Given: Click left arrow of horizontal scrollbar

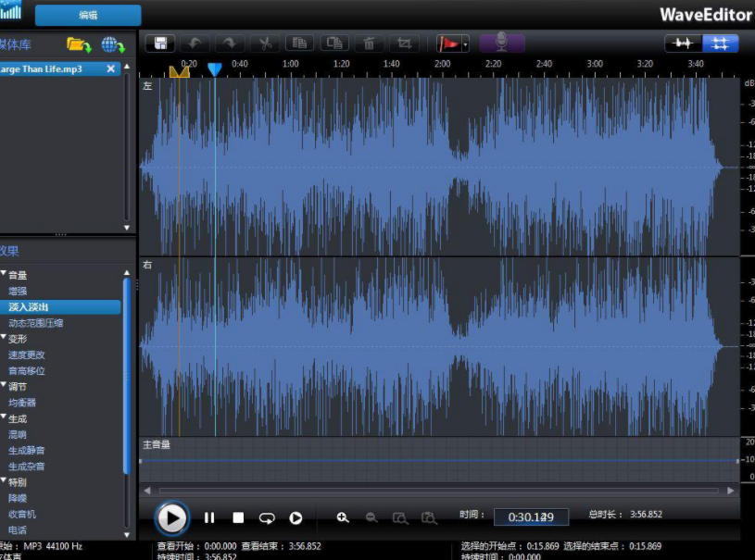Looking at the screenshot, I should (147, 491).
